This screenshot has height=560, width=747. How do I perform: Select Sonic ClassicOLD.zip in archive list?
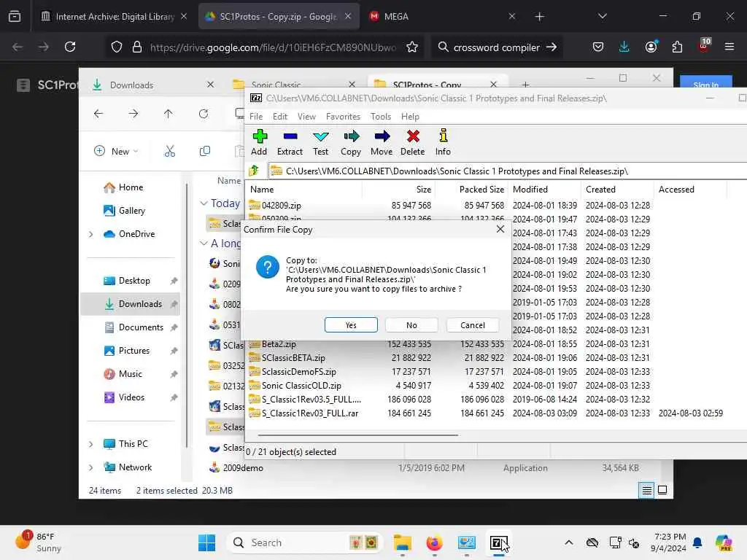tap(301, 385)
